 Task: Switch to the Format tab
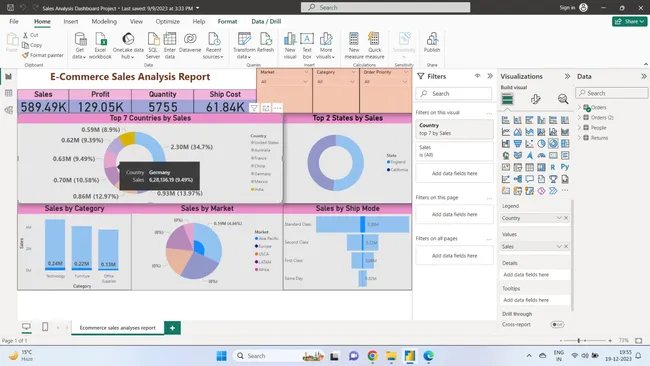click(x=227, y=22)
